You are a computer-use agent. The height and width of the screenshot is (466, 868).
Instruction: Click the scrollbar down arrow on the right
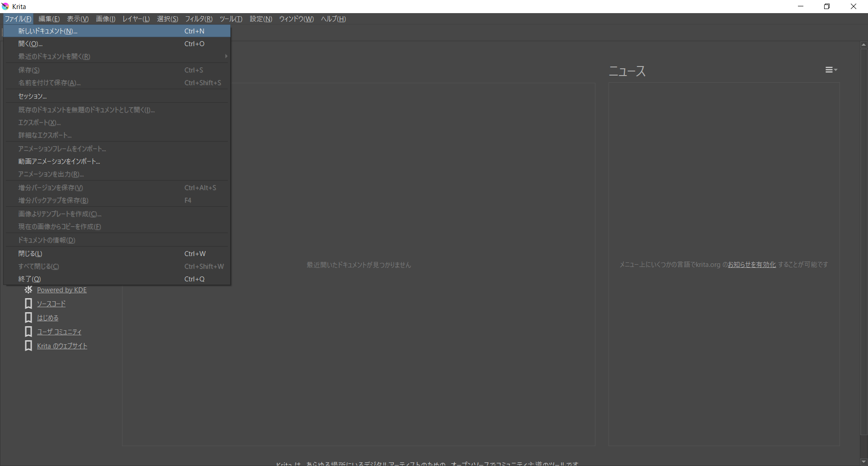(x=863, y=461)
